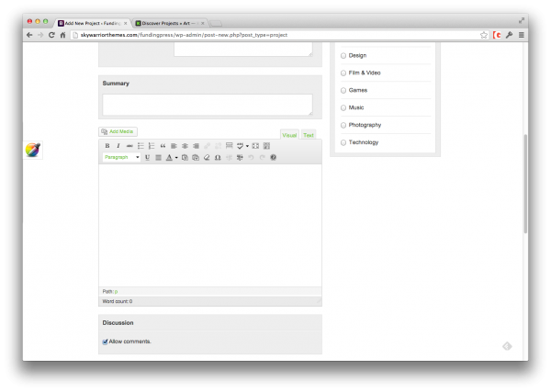Viewport: 551px width, 392px height.
Task: Toggle the spellchecker icon
Action: [240, 146]
